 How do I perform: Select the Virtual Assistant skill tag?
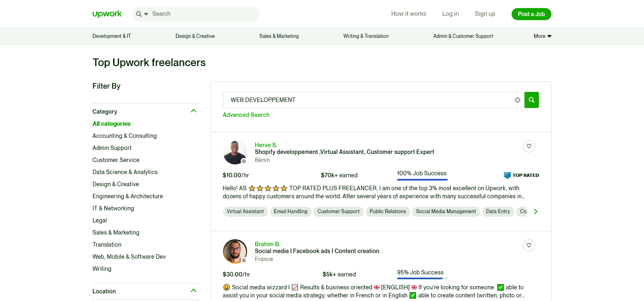pyautogui.click(x=245, y=212)
